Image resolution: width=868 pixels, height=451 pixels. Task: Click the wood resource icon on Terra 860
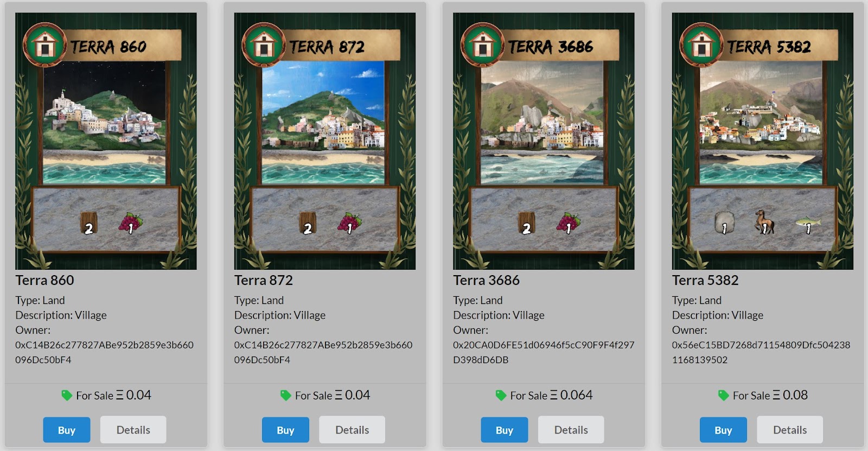point(89,223)
